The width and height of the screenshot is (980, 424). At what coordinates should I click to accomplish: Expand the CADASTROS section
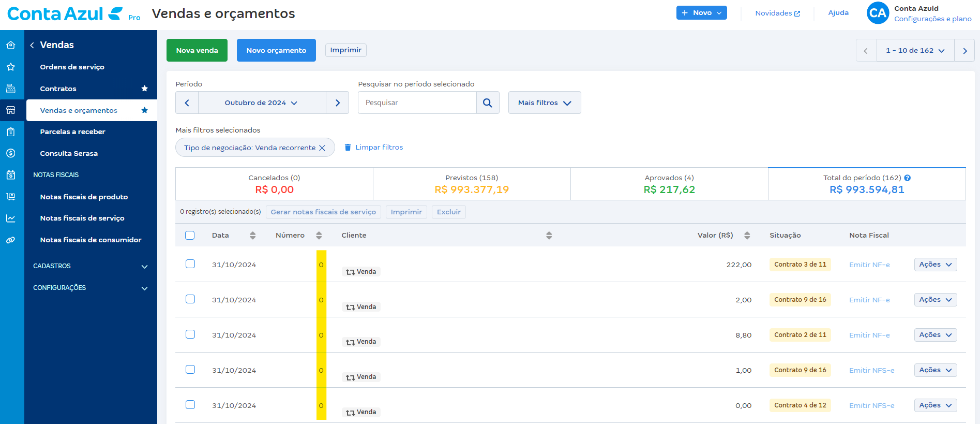91,266
